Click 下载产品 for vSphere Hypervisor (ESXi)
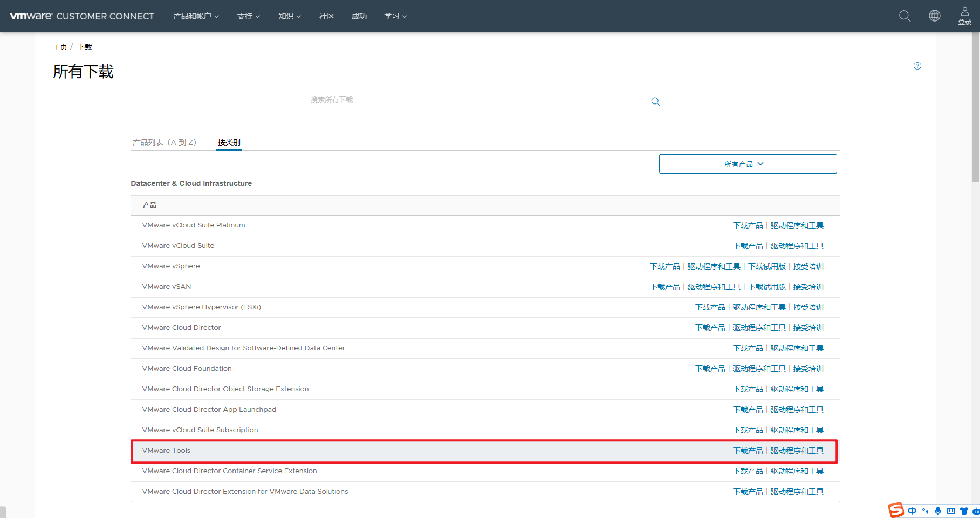 (x=710, y=307)
